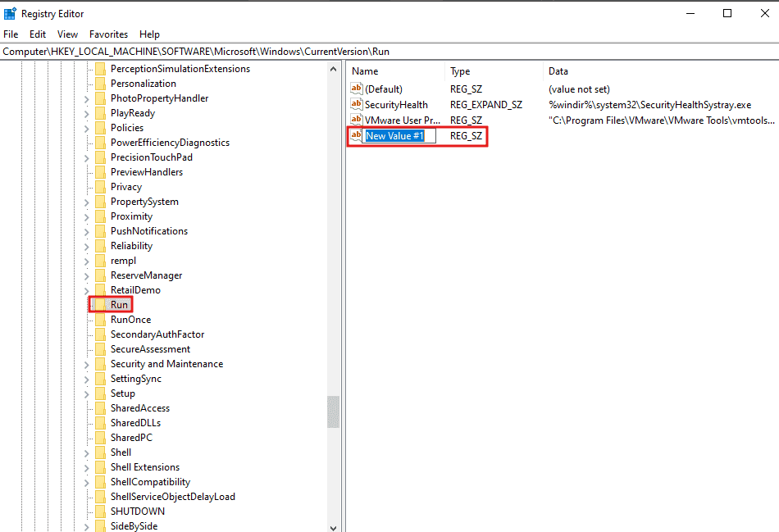Screen dimensions: 779x532
Task: Open the Help menu
Action: coord(149,34)
